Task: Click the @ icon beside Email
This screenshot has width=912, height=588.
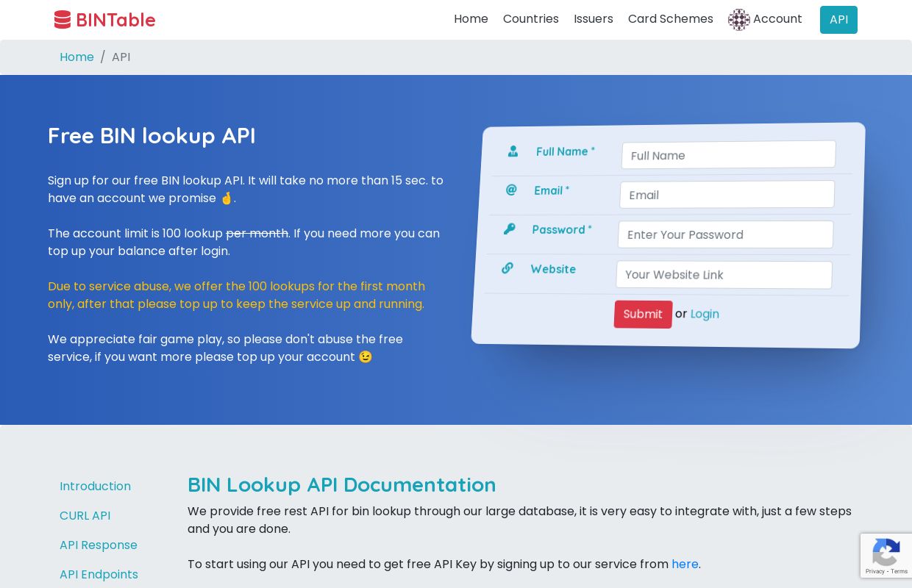Action: tap(511, 190)
